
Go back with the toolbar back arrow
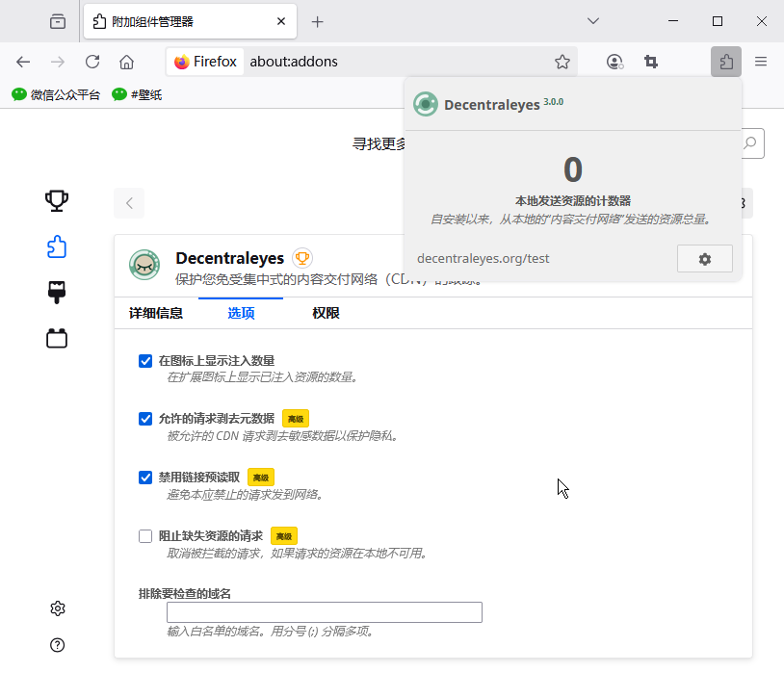click(23, 62)
